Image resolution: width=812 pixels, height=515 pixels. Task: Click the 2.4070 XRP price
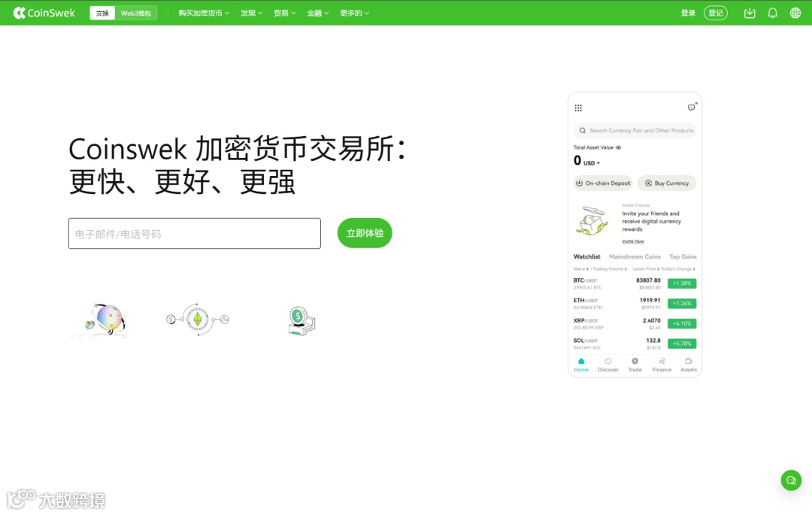coord(651,320)
